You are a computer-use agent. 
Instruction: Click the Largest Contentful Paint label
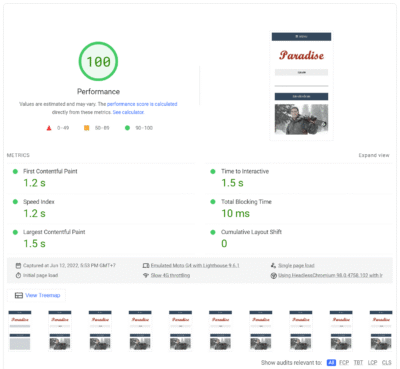[x=54, y=232]
